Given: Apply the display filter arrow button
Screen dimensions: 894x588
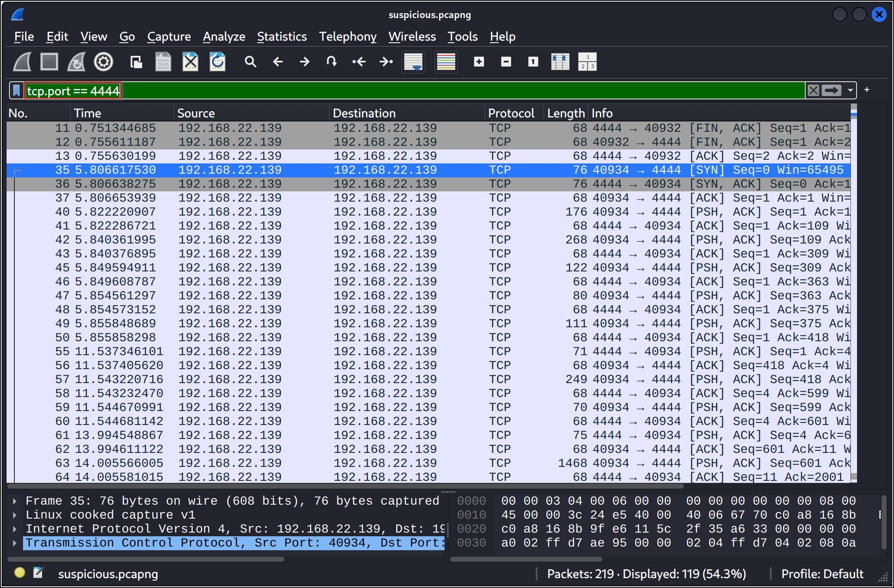Looking at the screenshot, I should [x=832, y=90].
